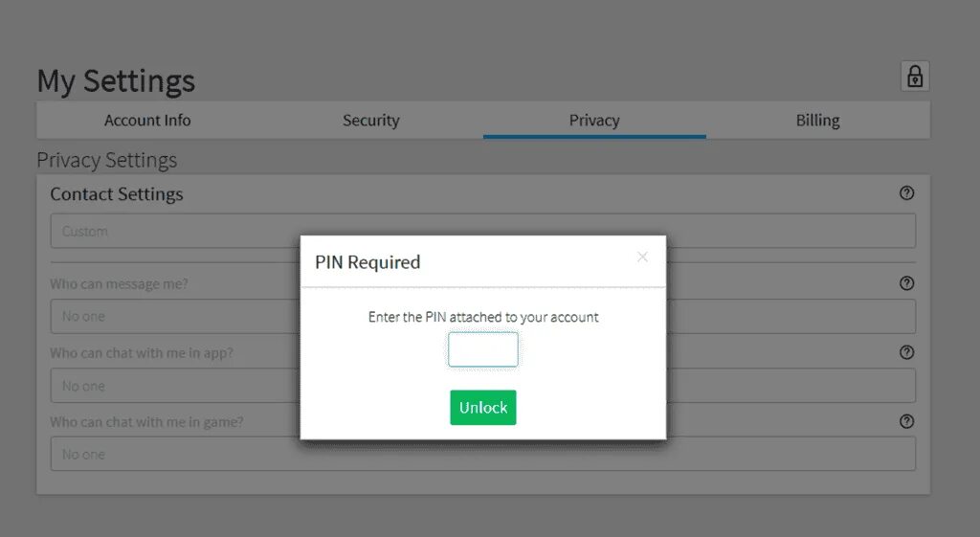This screenshot has width=980, height=537.
Task: Click the PIN Required dialog title
Action: 367,262
